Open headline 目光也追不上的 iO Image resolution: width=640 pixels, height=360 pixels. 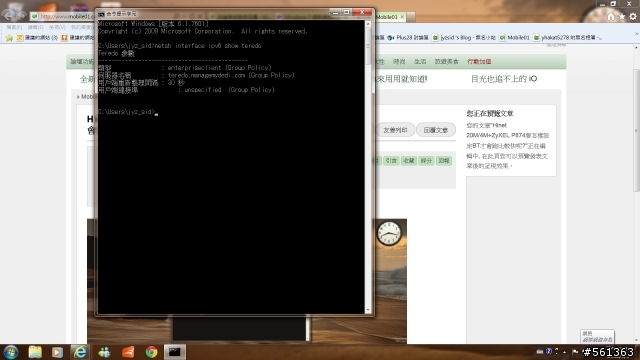pyautogui.click(x=504, y=79)
